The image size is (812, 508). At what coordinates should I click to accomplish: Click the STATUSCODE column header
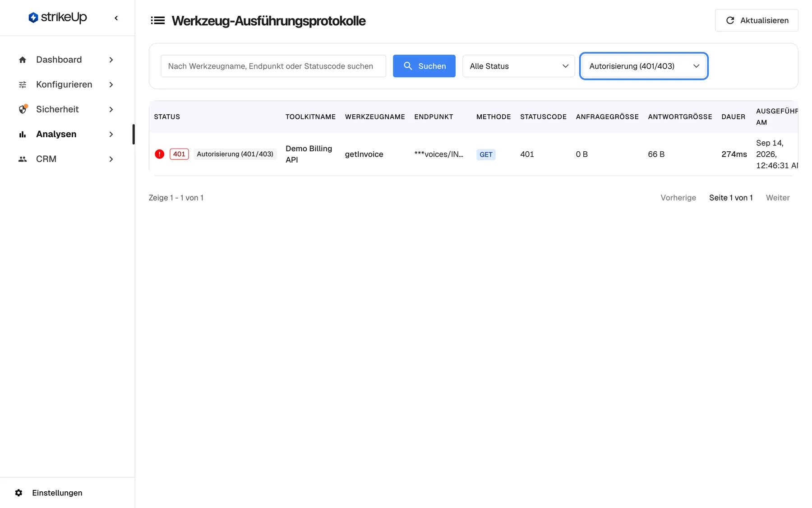click(543, 117)
